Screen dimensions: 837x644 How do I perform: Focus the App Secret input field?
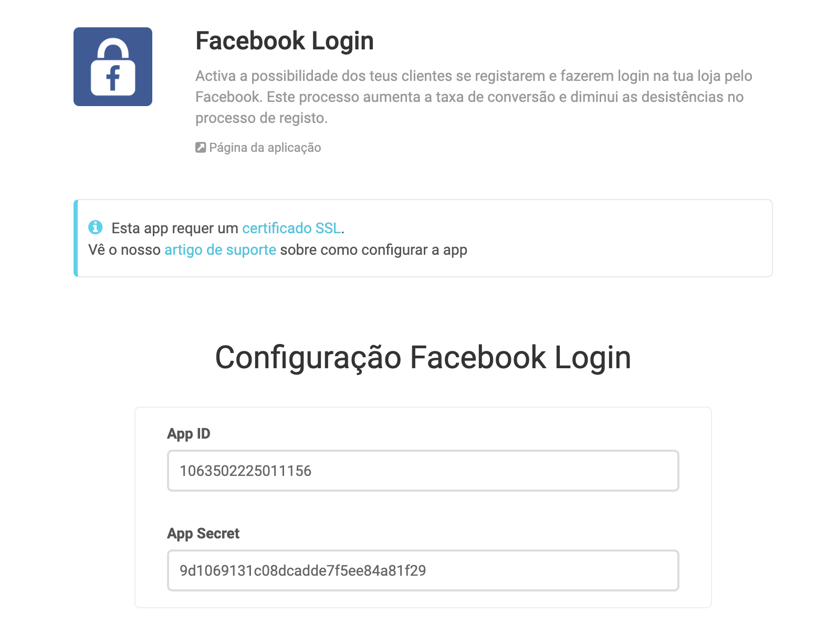click(423, 570)
